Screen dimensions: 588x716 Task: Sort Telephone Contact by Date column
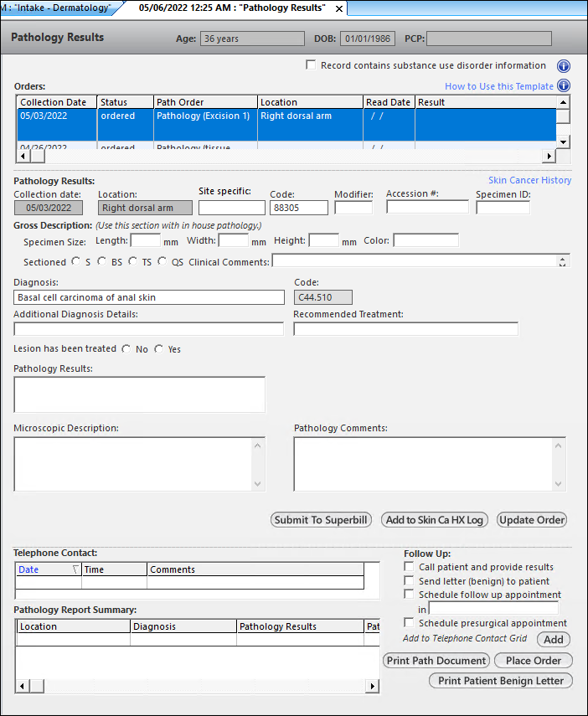[49, 569]
